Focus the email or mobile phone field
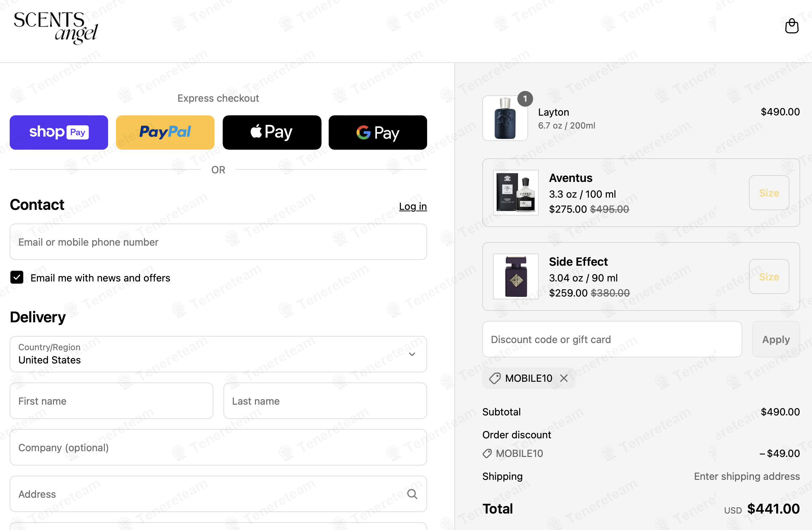Screen dimensions: 812x530 [218, 242]
